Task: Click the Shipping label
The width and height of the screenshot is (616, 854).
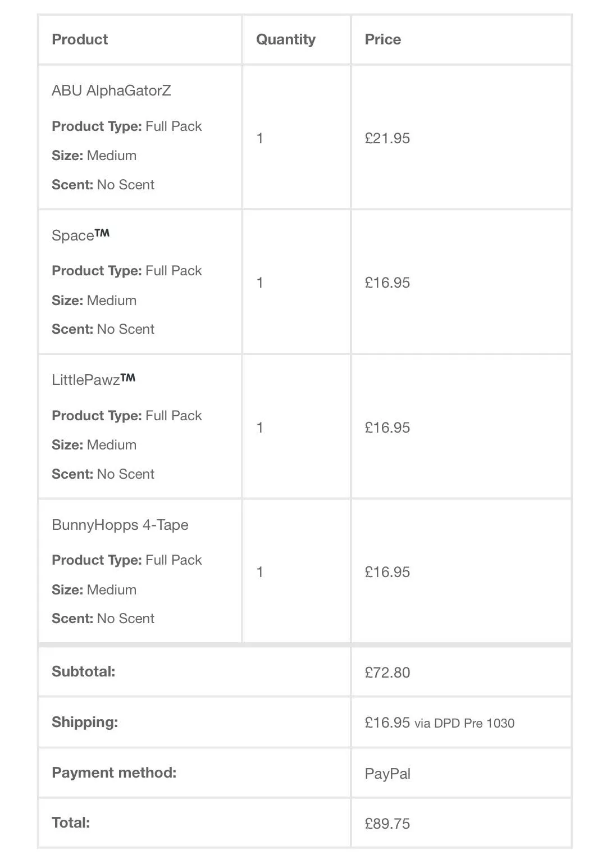Action: [85, 722]
